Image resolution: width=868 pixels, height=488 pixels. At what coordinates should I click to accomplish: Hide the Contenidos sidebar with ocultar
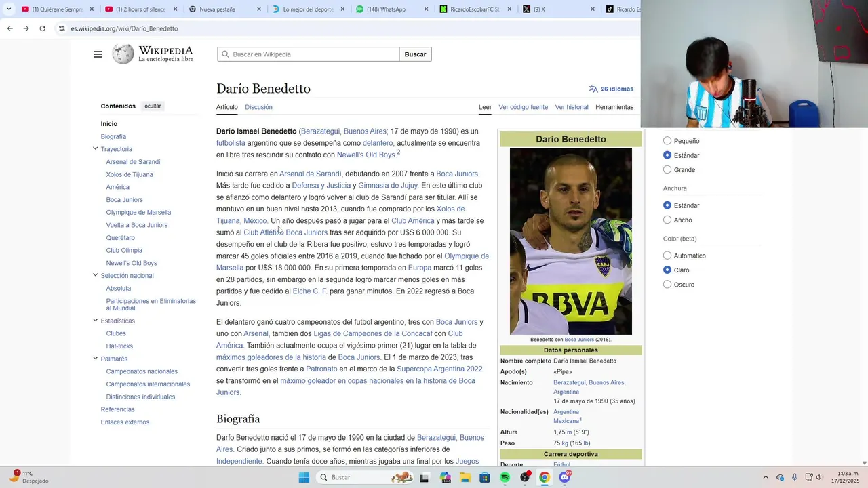tap(153, 106)
